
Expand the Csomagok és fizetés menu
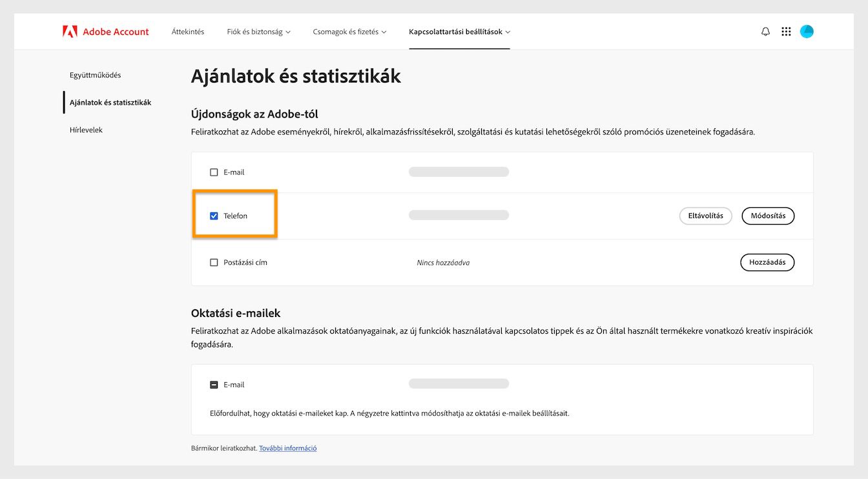tap(349, 32)
